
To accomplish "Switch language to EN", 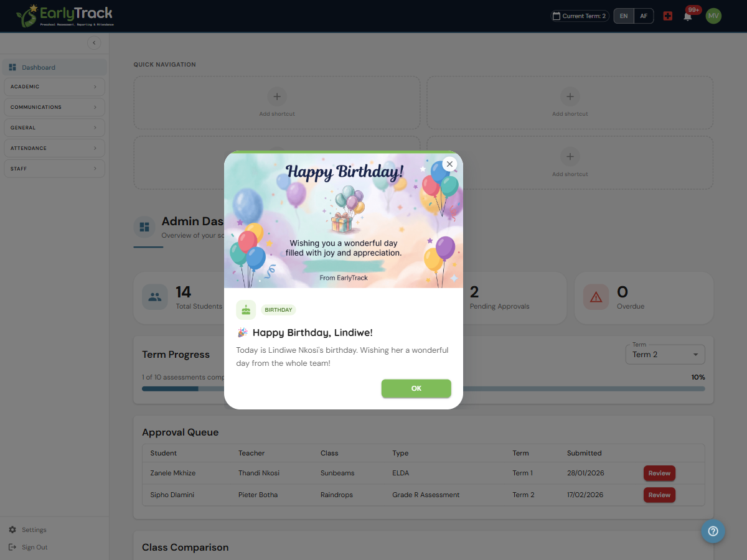I will [x=624, y=16].
